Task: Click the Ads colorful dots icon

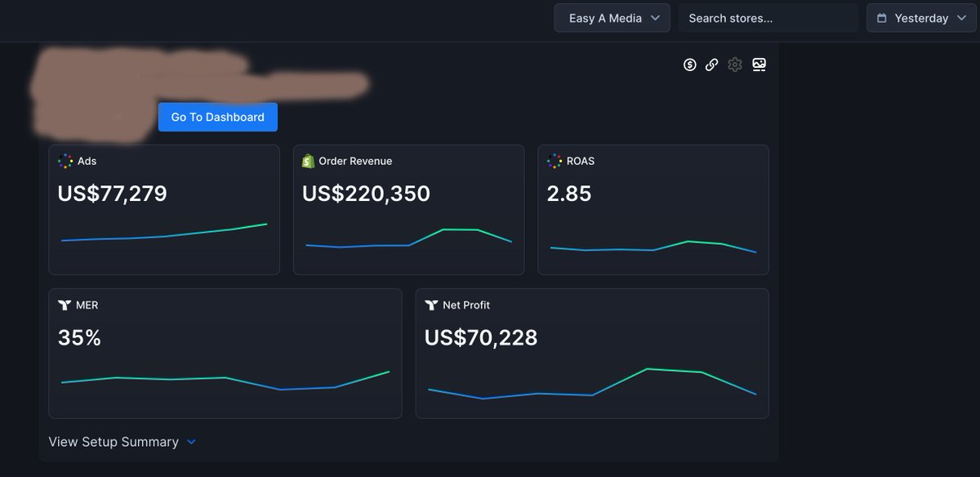Action: point(65,161)
